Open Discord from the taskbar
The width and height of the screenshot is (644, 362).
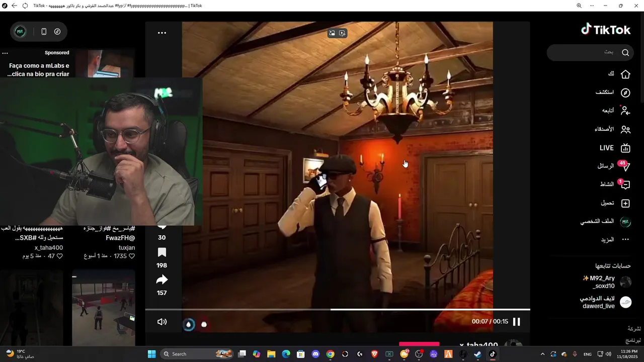click(315, 354)
